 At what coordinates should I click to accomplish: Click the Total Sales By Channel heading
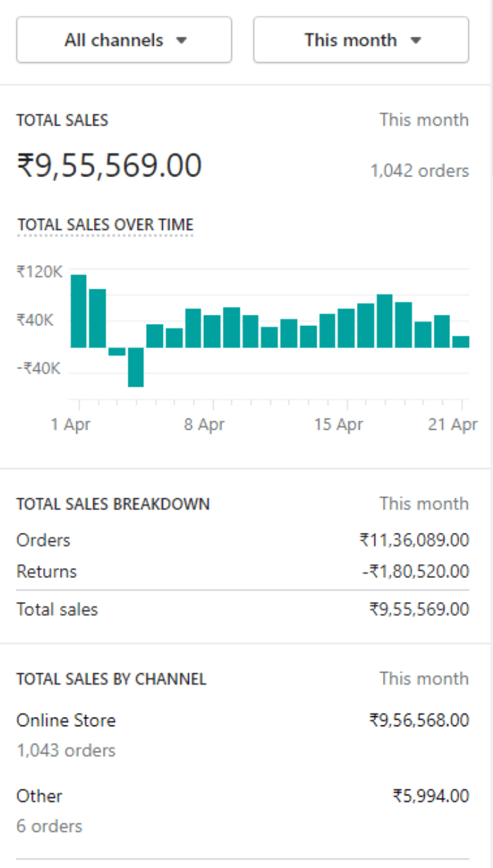pyautogui.click(x=111, y=680)
